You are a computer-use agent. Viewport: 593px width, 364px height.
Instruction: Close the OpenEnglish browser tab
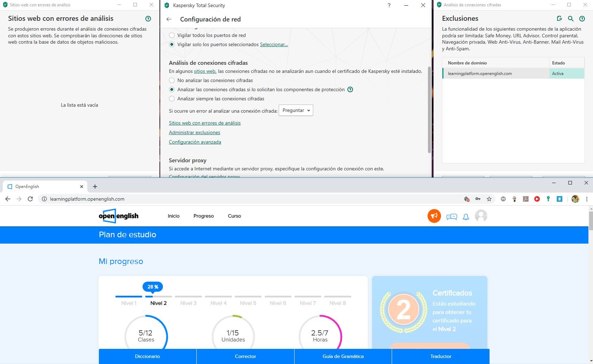pos(82,187)
